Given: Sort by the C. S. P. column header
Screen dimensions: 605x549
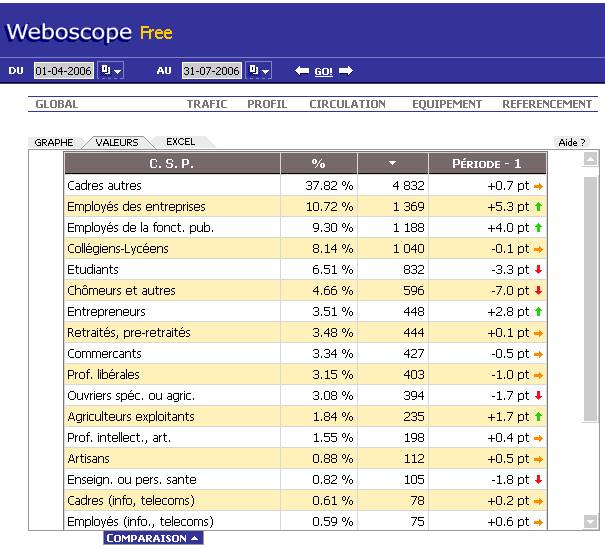Looking at the screenshot, I should 172,164.
